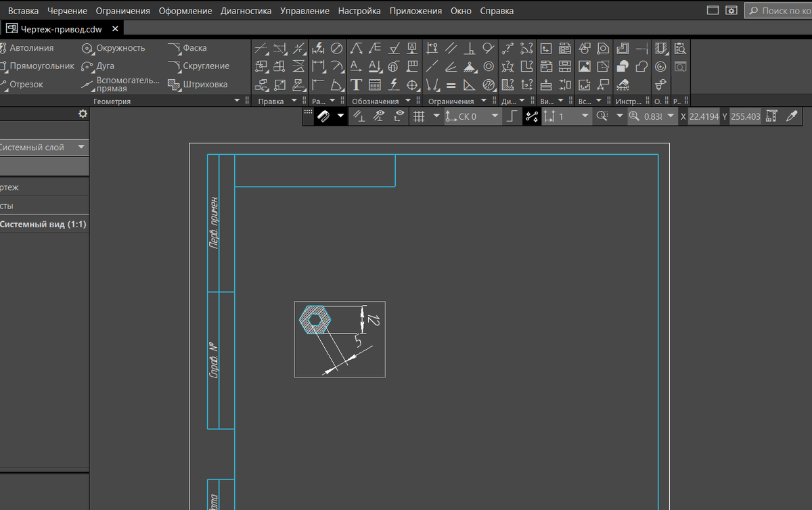Viewport: 812px width, 510px height.
Task: Toggle the parametric mode button
Action: pos(532,116)
